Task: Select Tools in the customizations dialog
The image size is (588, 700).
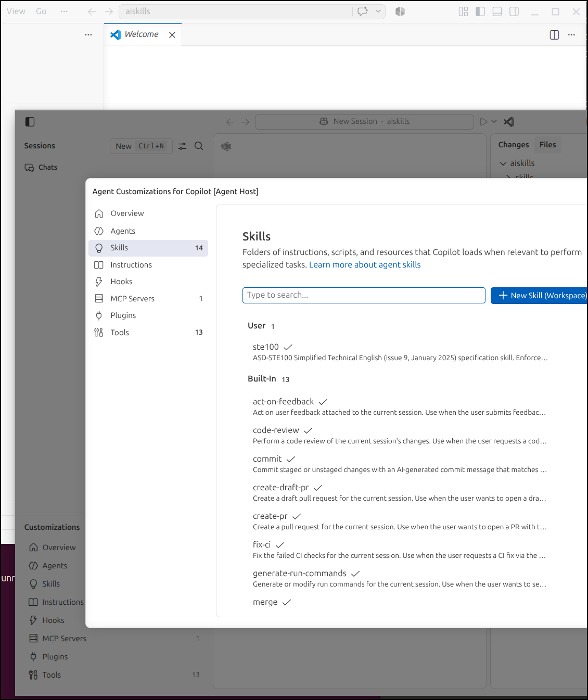Action: tap(148, 333)
